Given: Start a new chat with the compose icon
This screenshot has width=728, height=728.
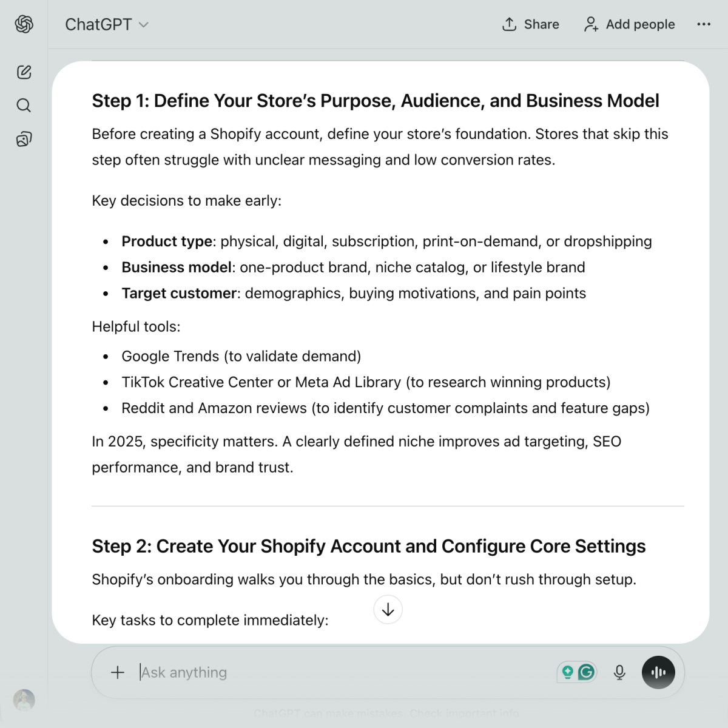Looking at the screenshot, I should coord(24,72).
